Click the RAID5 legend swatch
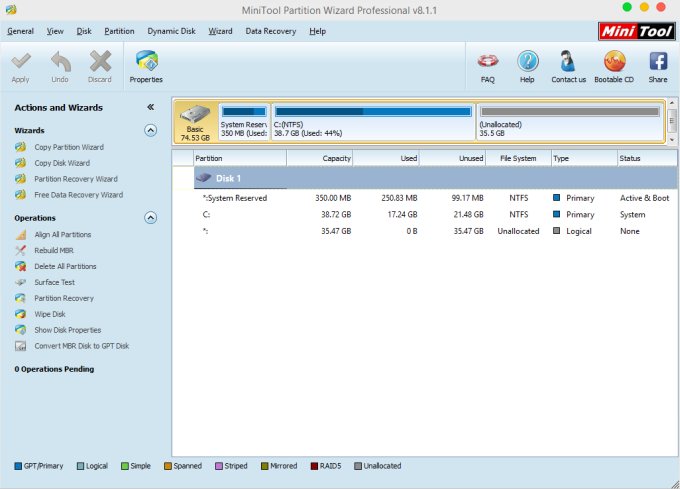 coord(314,466)
